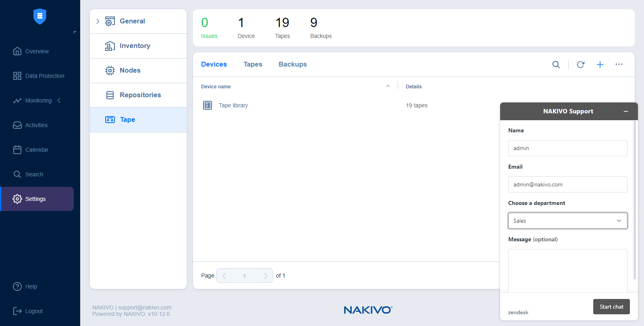This screenshot has width=644, height=326.
Task: Open the Help menu item
Action: tap(25, 286)
